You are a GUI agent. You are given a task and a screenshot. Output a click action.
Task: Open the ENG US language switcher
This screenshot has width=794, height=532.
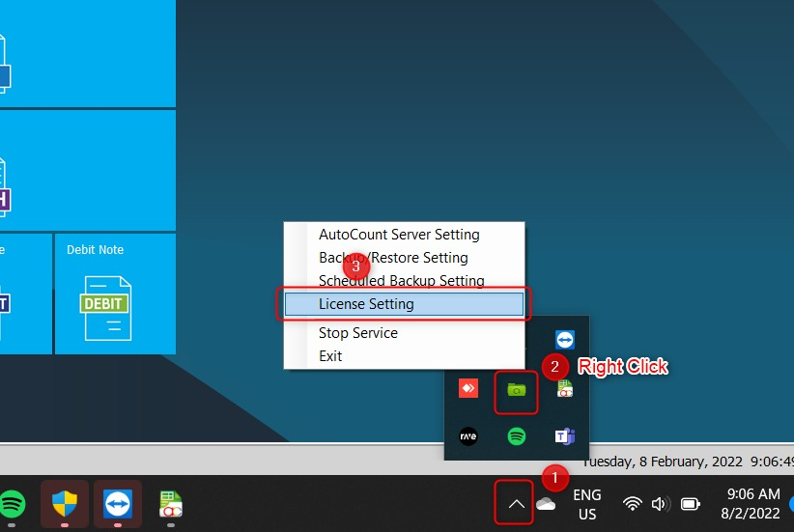(586, 504)
